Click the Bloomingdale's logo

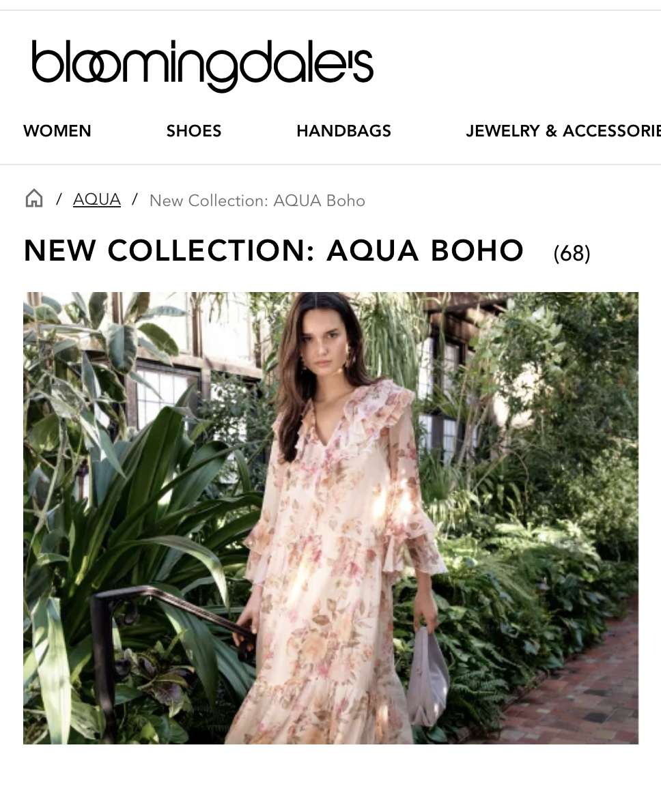pyautogui.click(x=202, y=64)
